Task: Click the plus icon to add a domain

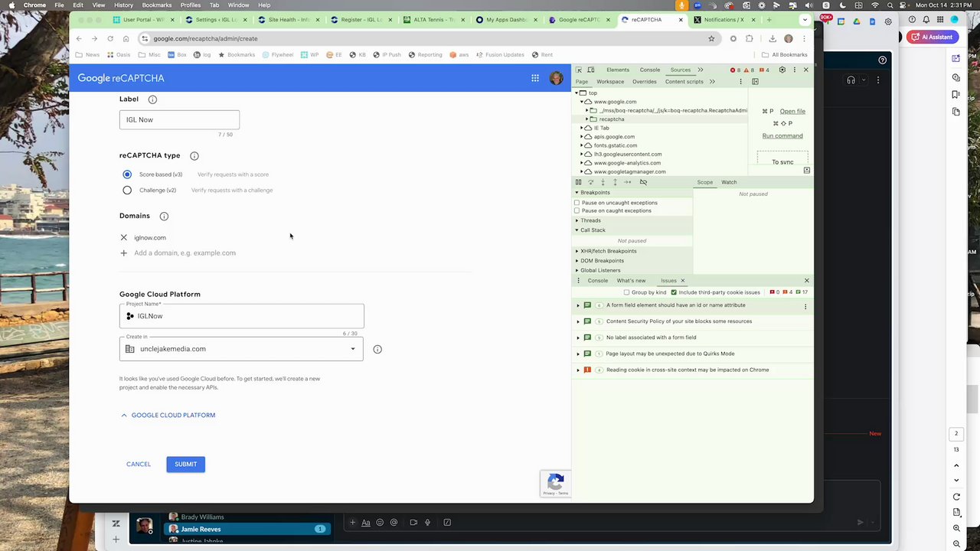Action: pos(124,253)
